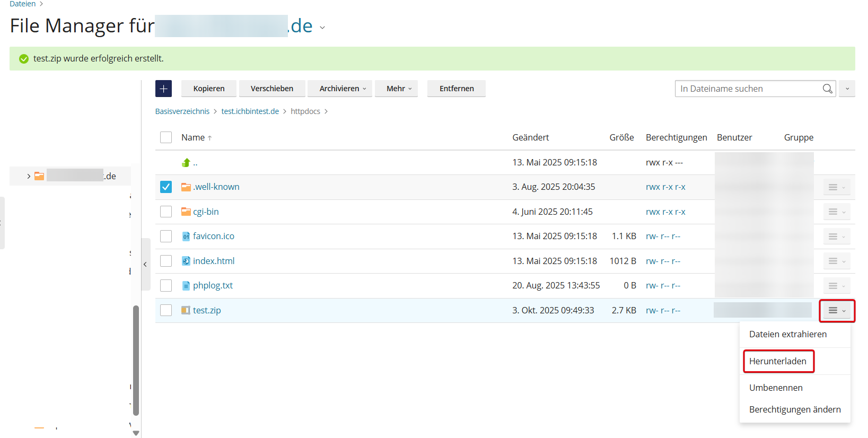
Task: Click permissions rw- r-- r-- of test.zip
Action: click(x=663, y=310)
